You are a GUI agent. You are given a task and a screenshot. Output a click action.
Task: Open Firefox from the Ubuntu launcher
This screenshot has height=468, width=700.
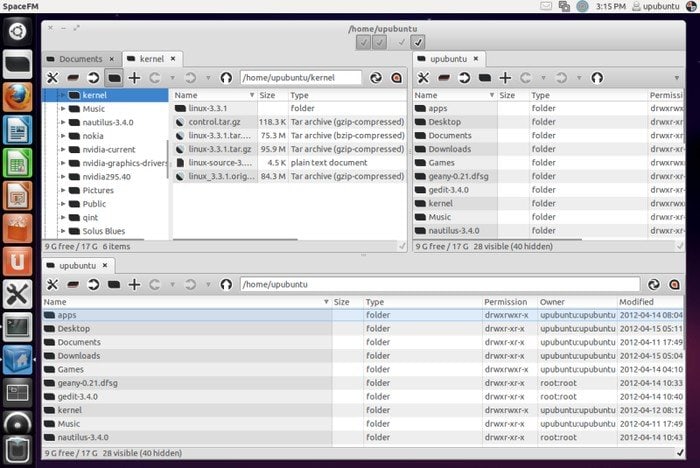tap(17, 97)
